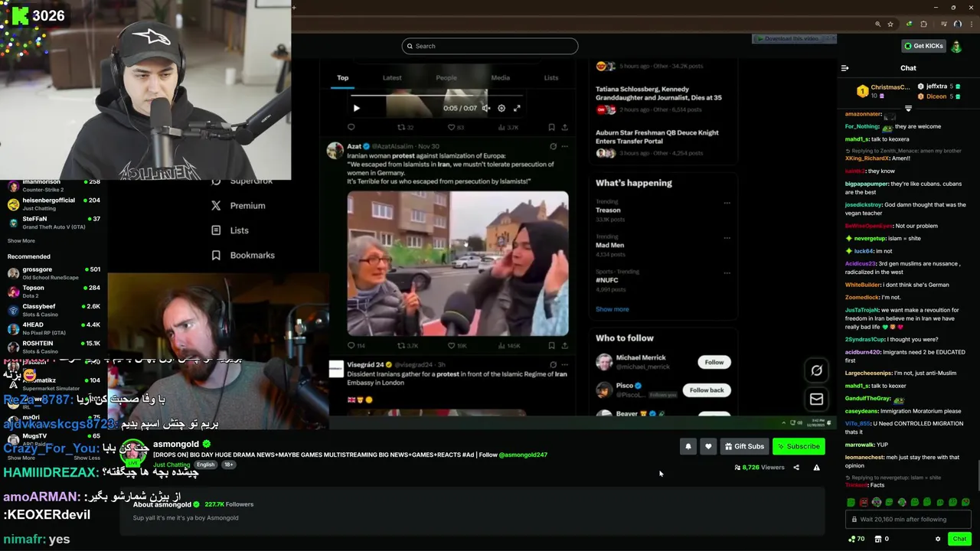Click Show More under followed channels
Viewport: 980px width, 551px height.
[21, 240]
